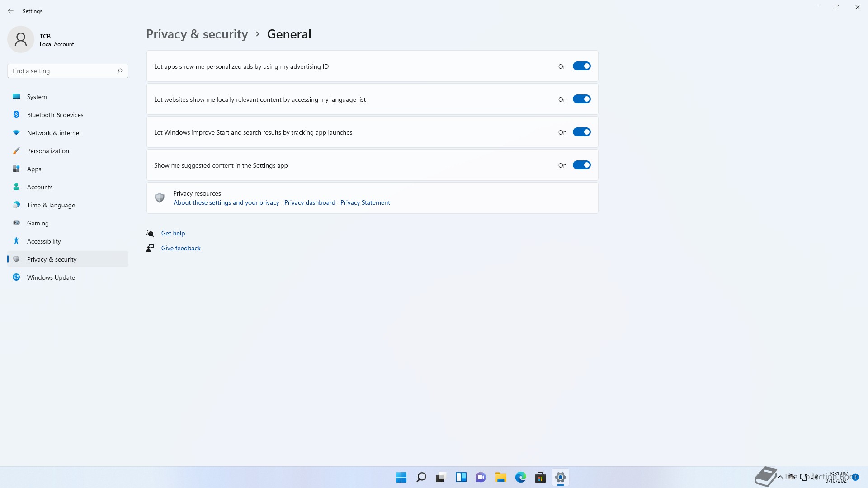Screen dimensions: 868x488
Task: Click the OneDrive cloud tray icon
Action: pos(792,477)
